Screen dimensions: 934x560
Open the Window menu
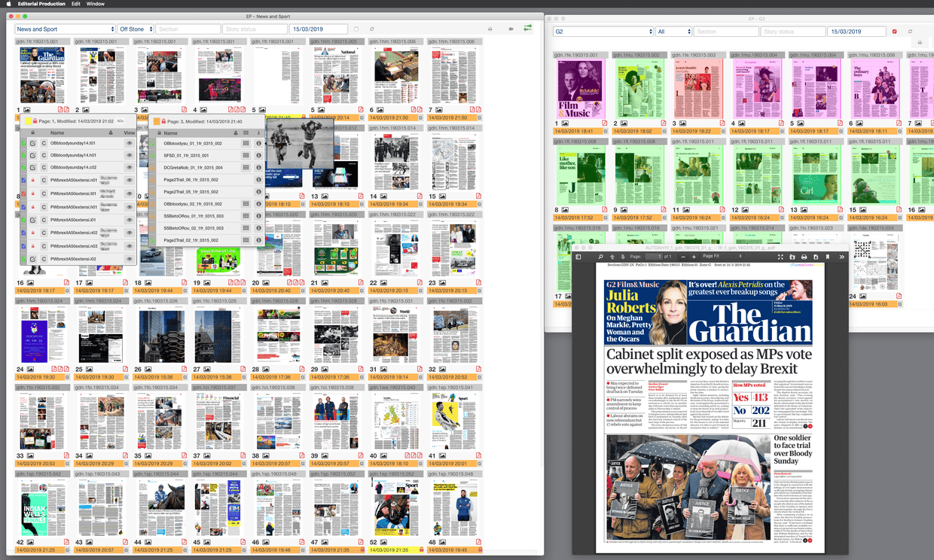96,4
